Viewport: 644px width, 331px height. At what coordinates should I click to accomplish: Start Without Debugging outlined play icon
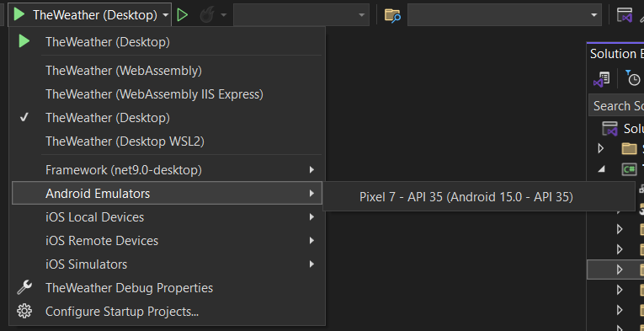tap(183, 15)
